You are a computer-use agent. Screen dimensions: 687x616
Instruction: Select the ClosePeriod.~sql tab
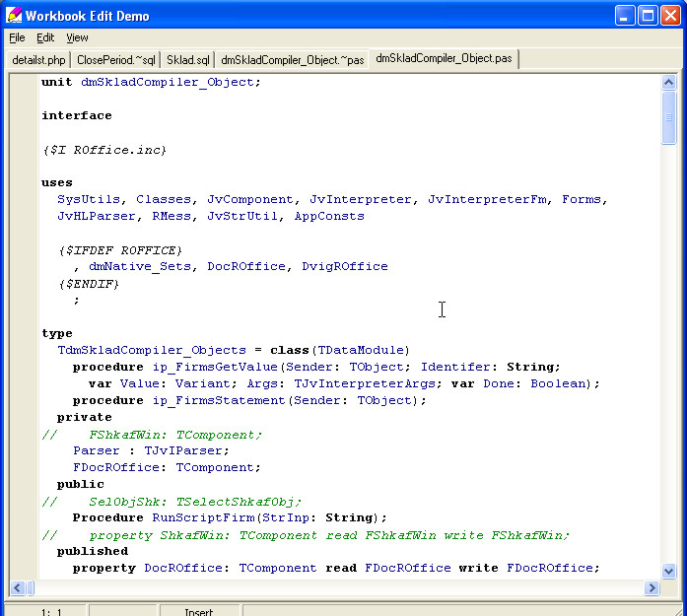pyautogui.click(x=115, y=60)
